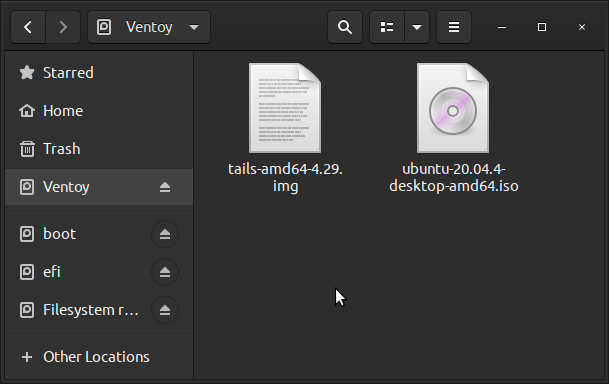Open the boot volume in sidebar
The height and width of the screenshot is (384, 609).
click(99, 234)
